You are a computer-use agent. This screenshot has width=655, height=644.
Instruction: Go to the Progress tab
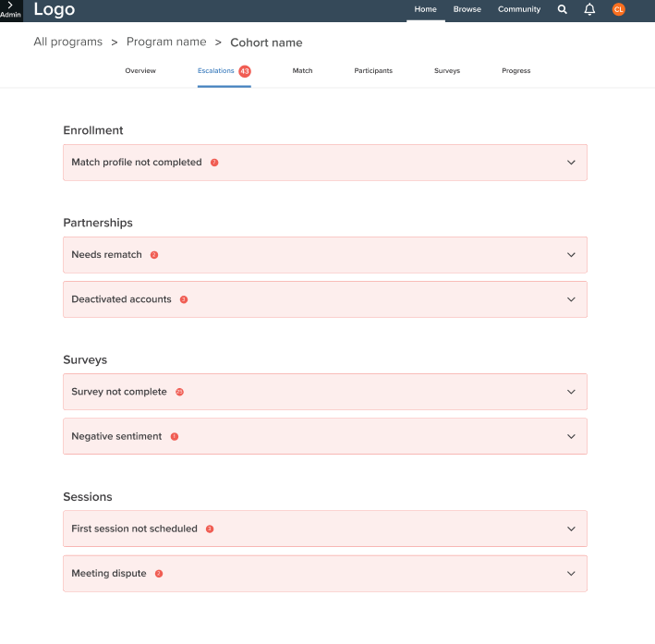point(516,70)
